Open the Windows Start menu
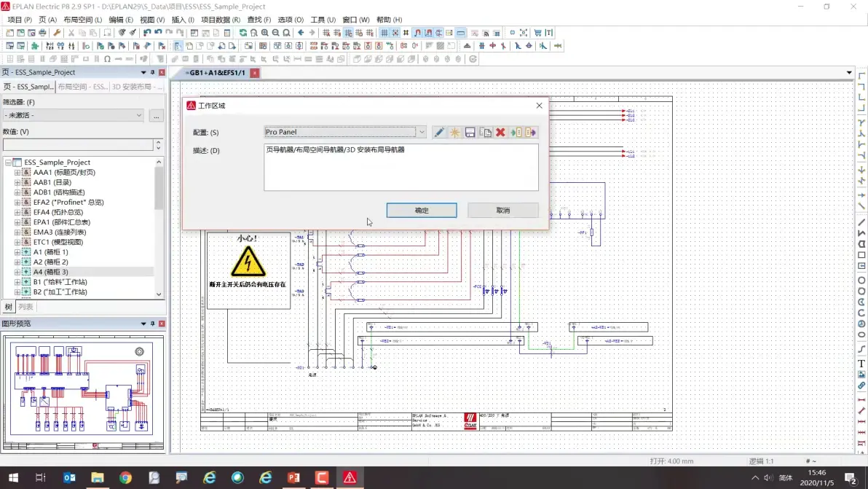The image size is (868, 489). coord(13,477)
